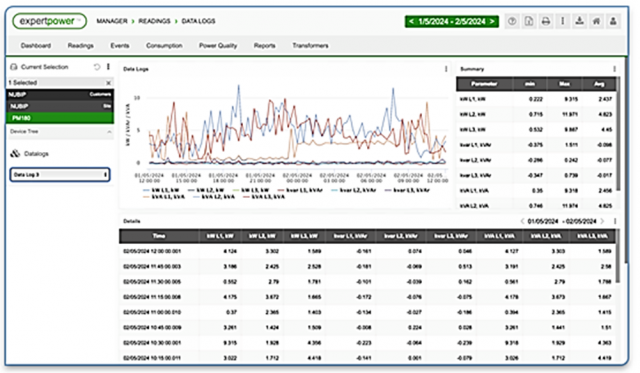Image resolution: width=640 pixels, height=373 pixels.
Task: Select the NUBIP Customers row
Action: [x=60, y=95]
